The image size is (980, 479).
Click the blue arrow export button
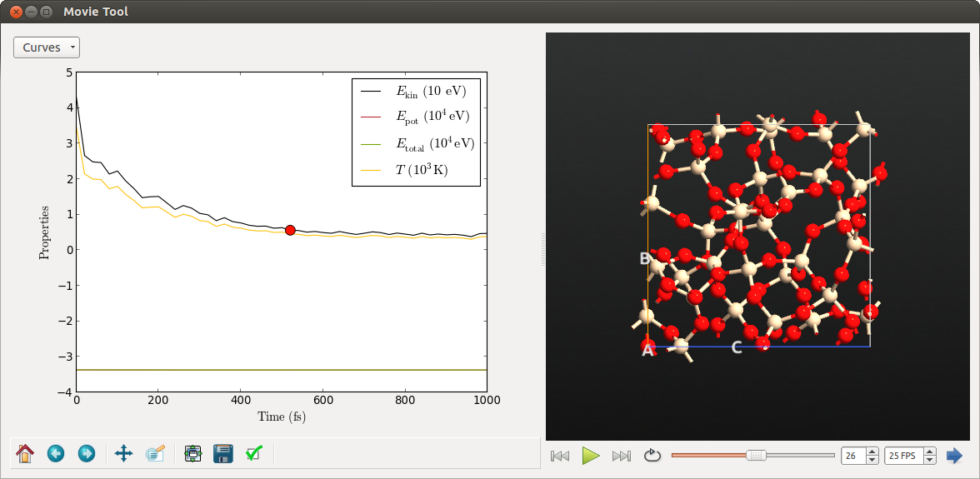(x=954, y=456)
